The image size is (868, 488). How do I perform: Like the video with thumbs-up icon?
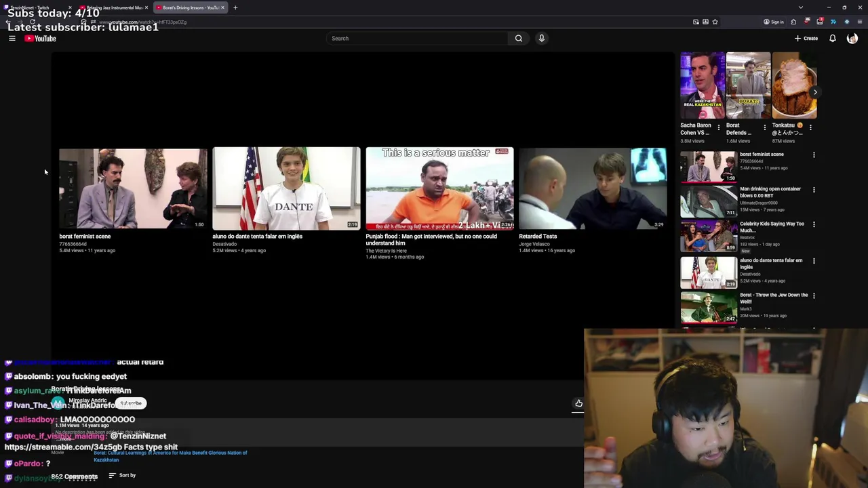(578, 403)
